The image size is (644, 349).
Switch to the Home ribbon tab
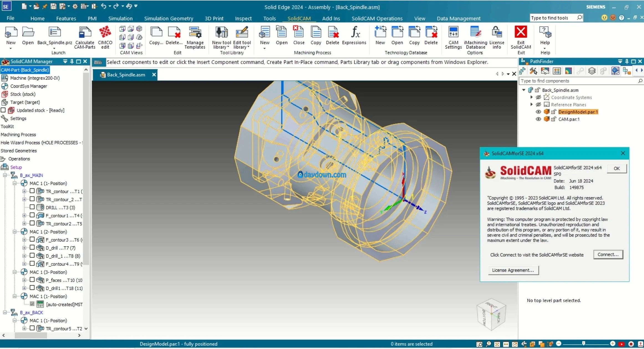point(37,19)
